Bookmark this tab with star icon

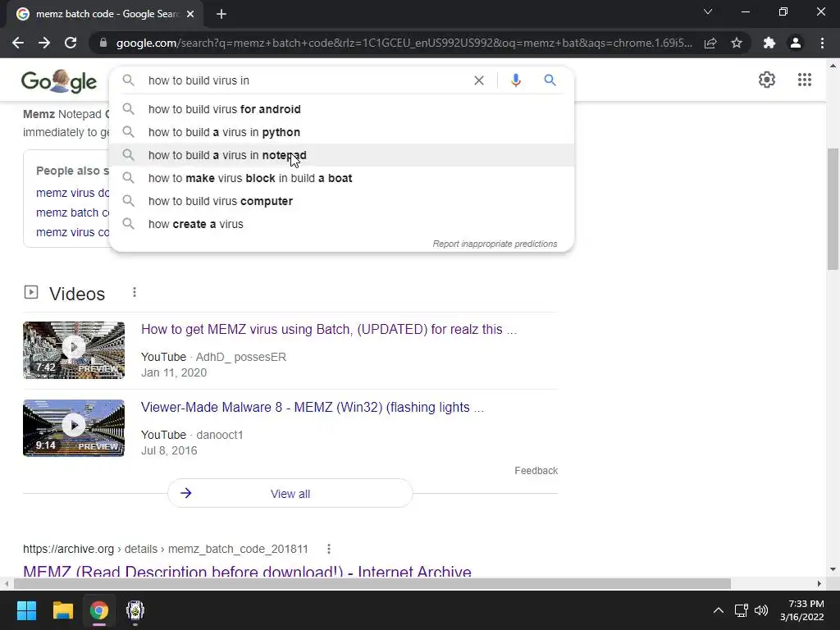[737, 43]
